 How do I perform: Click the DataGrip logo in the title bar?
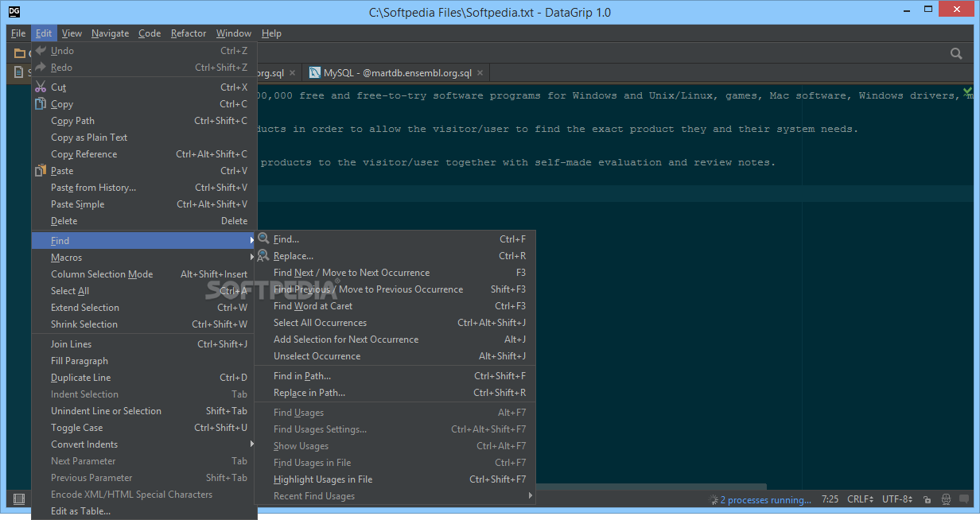(x=14, y=12)
